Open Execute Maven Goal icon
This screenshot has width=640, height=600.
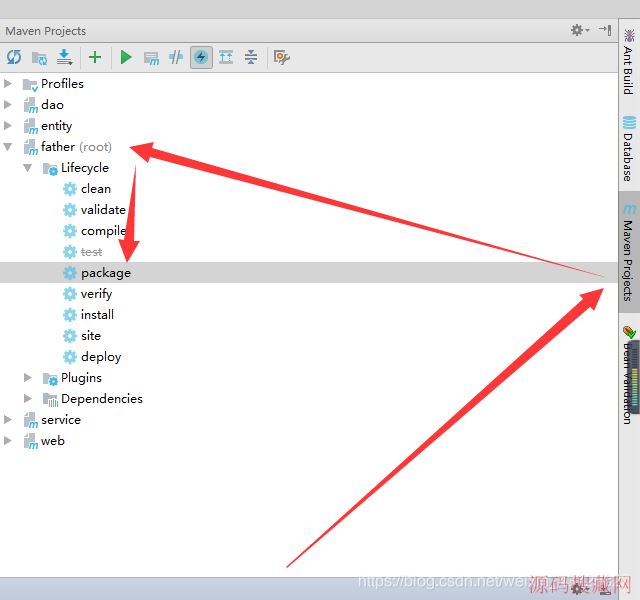151,58
